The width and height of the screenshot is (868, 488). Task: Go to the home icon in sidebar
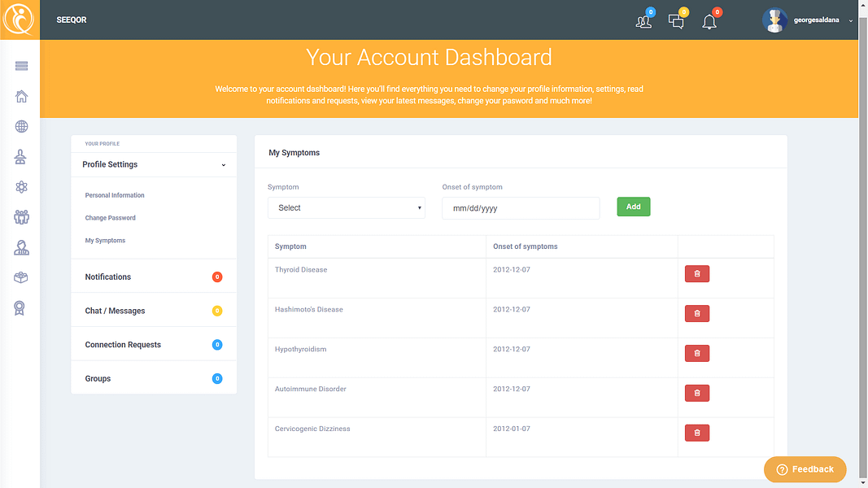click(22, 96)
